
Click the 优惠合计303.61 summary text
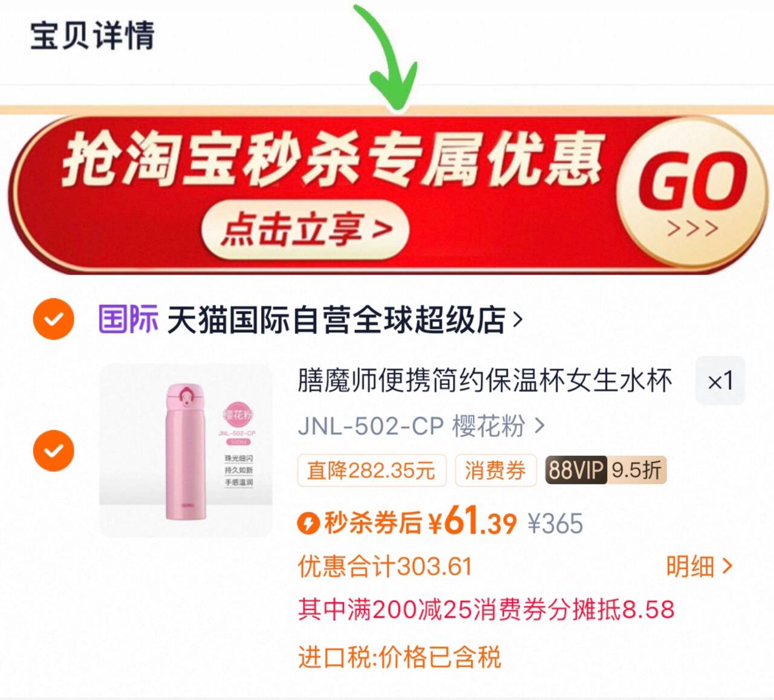pos(385,566)
